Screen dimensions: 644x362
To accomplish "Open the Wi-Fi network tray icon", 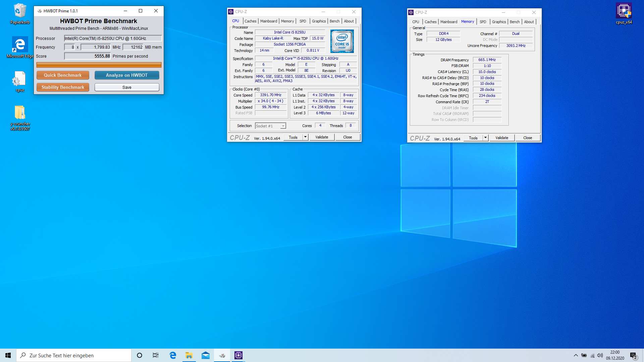I will point(592,355).
